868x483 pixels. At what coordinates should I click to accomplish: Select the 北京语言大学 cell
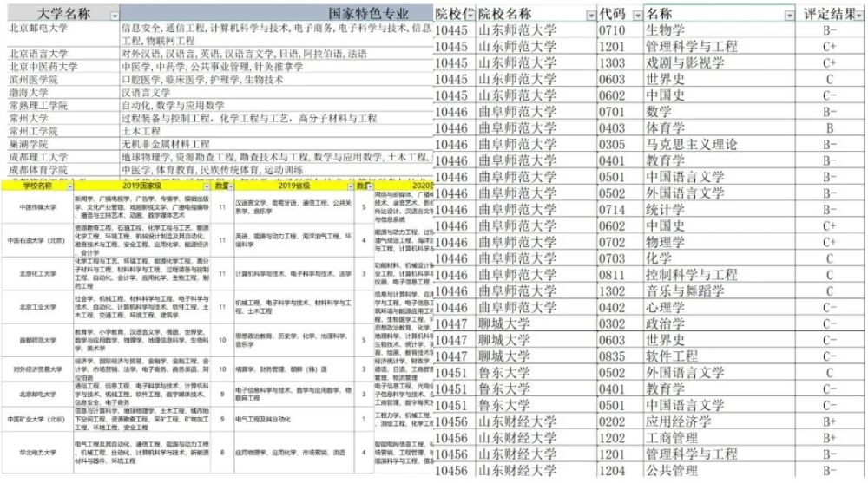(x=63, y=54)
